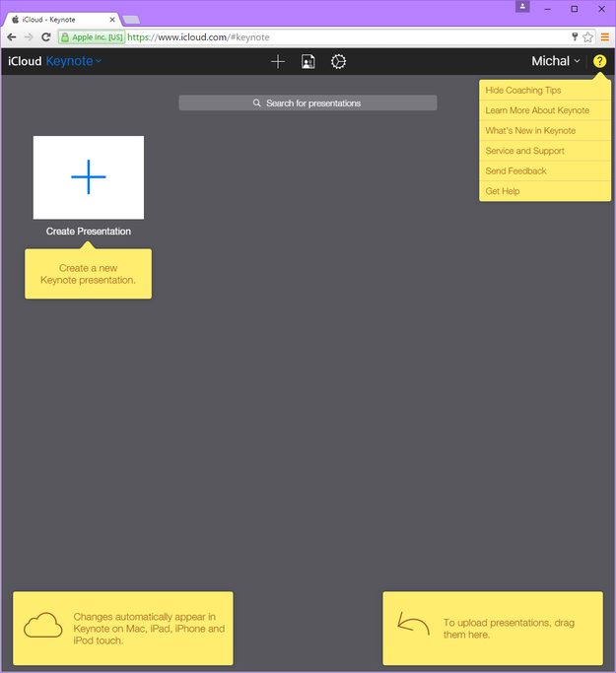Open a new browser tab
The width and height of the screenshot is (616, 673).
coord(131,20)
